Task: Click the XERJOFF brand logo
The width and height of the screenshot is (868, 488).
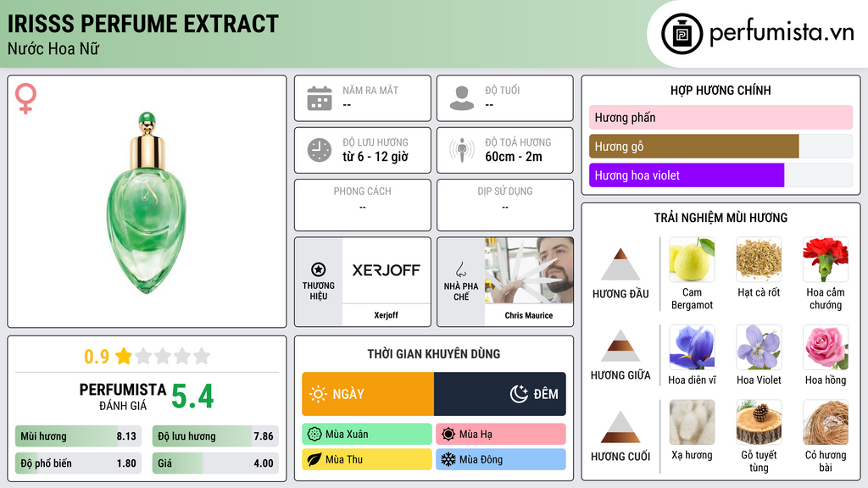Action: (x=386, y=270)
